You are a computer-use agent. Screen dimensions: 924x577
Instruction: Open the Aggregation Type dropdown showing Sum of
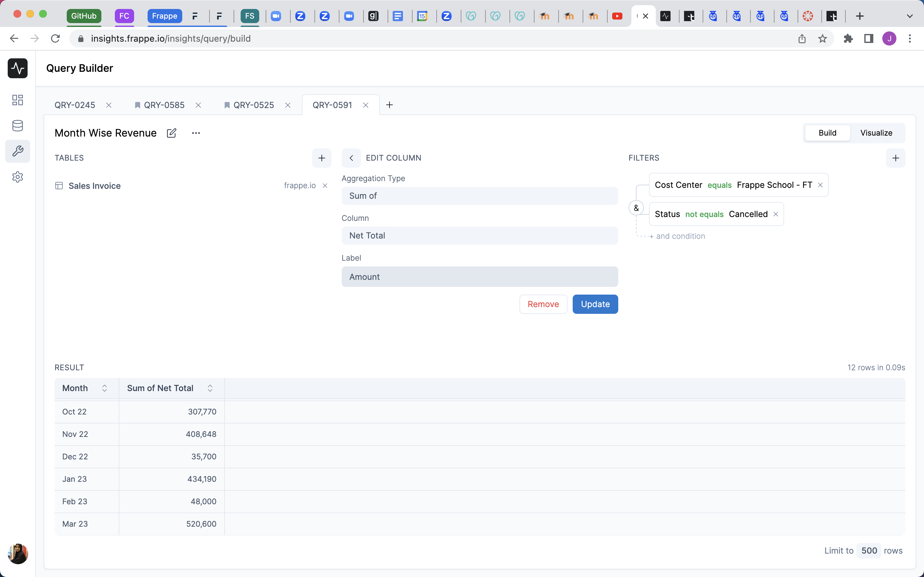click(479, 196)
